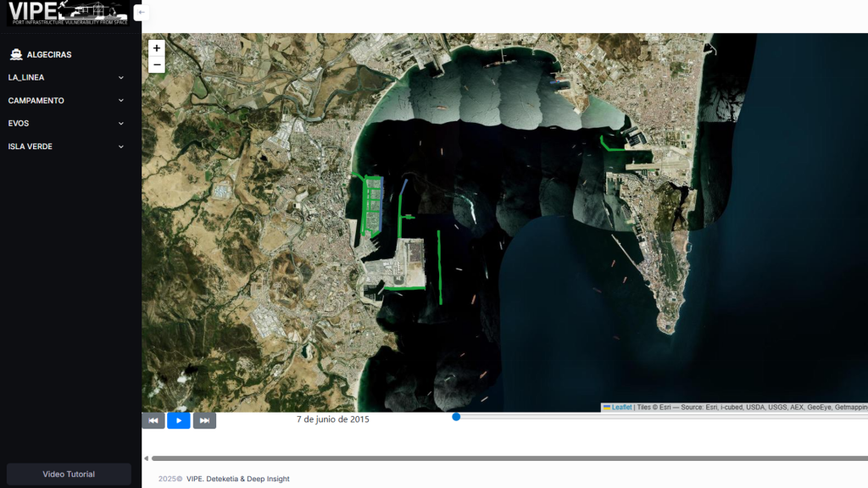
Task: Open the EVOS dropdown chevron
Action: click(121, 124)
